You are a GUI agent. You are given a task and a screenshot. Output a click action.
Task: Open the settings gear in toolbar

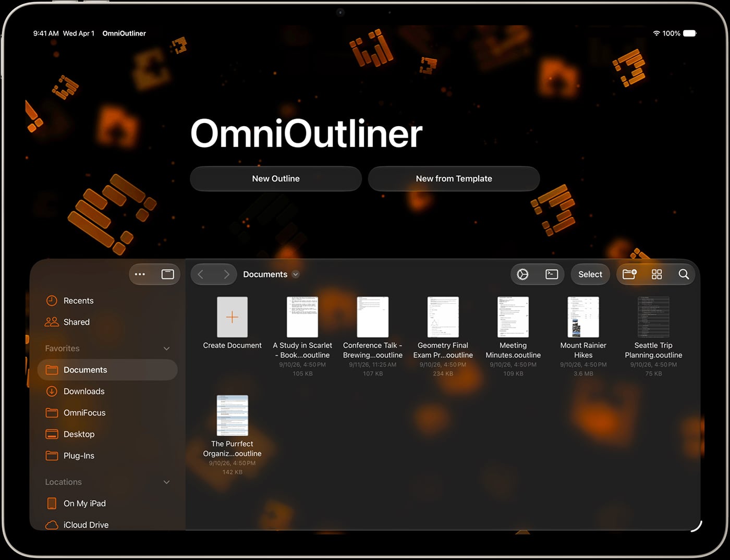[x=522, y=274]
